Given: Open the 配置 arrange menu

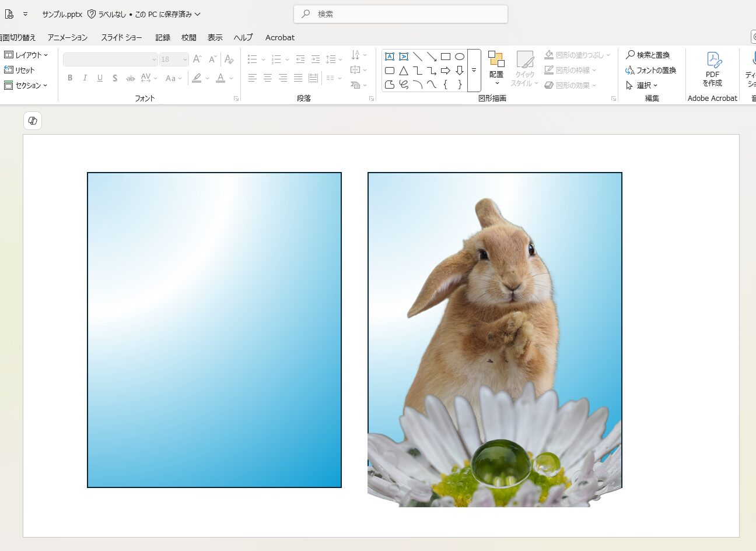Looking at the screenshot, I should pos(496,69).
